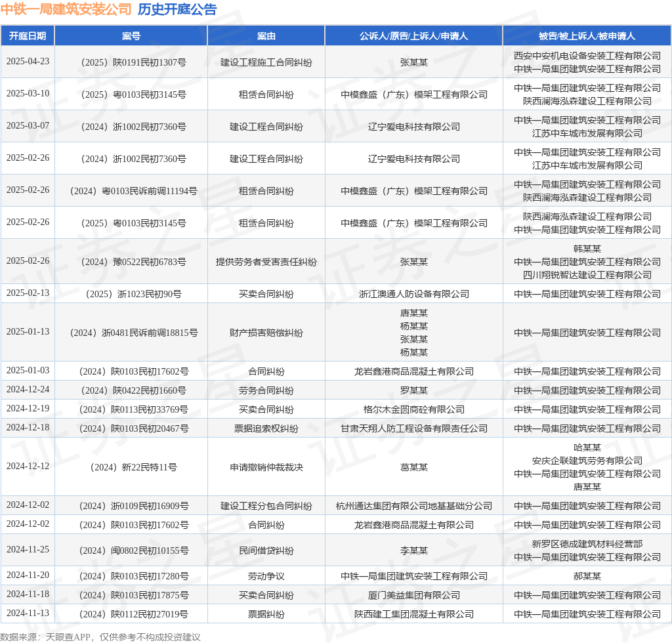Select date cell 2025-03-07
The width and height of the screenshot is (672, 643).
28,125
